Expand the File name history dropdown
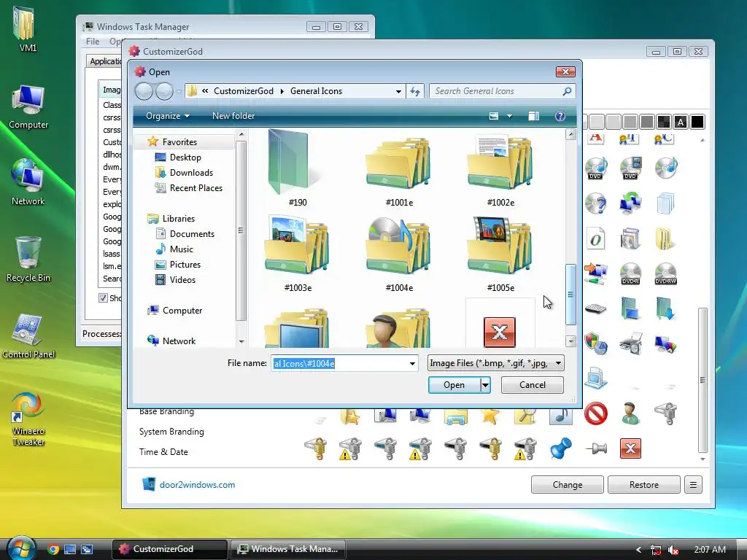The width and height of the screenshot is (747, 560). 413,363
